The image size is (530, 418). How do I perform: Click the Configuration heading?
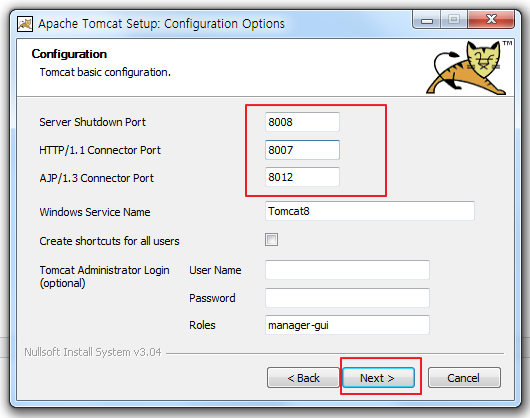[x=69, y=54]
